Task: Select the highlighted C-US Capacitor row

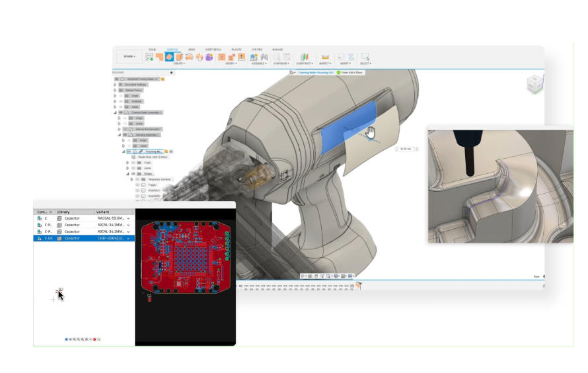Action: (84, 238)
